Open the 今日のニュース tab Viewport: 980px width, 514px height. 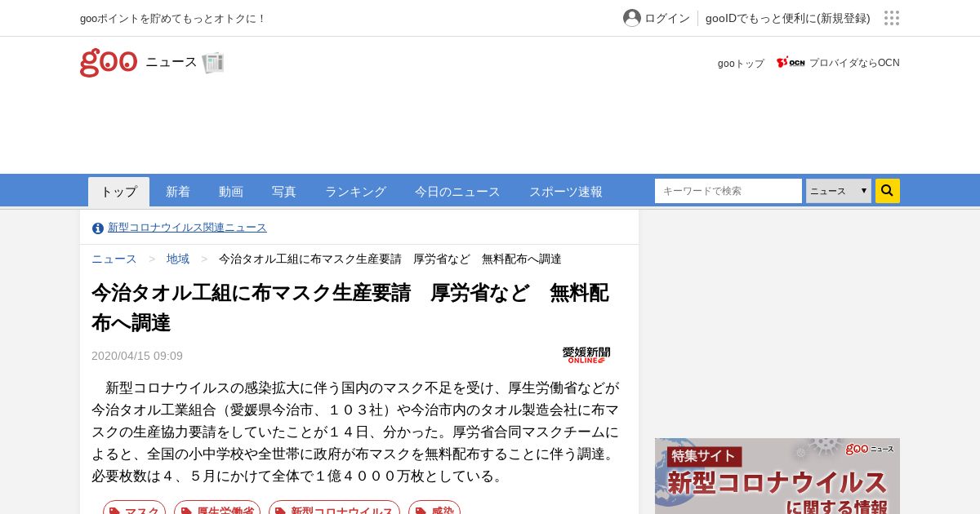pos(457,192)
